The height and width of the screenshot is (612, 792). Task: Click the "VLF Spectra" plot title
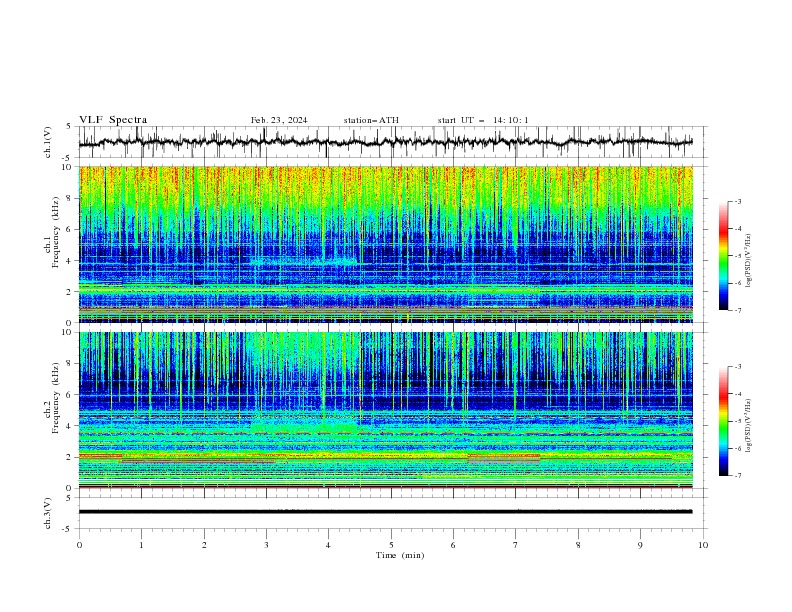tap(113, 120)
